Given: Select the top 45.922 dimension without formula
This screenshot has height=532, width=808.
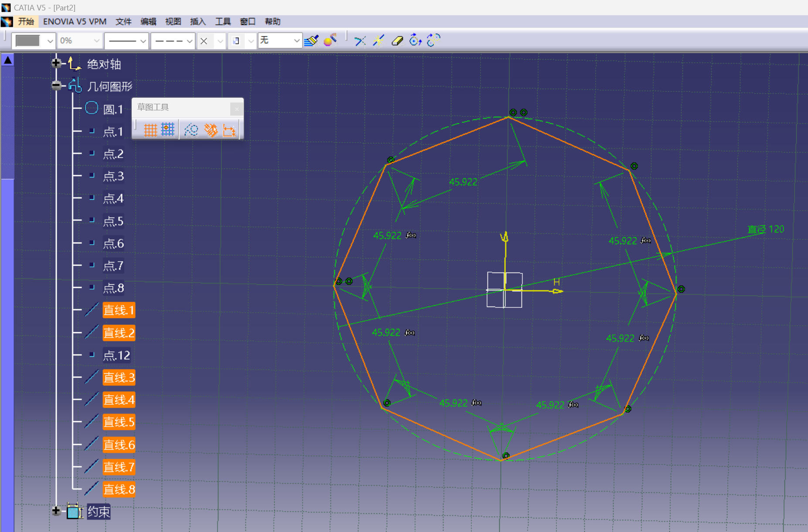Looking at the screenshot, I should [x=463, y=182].
